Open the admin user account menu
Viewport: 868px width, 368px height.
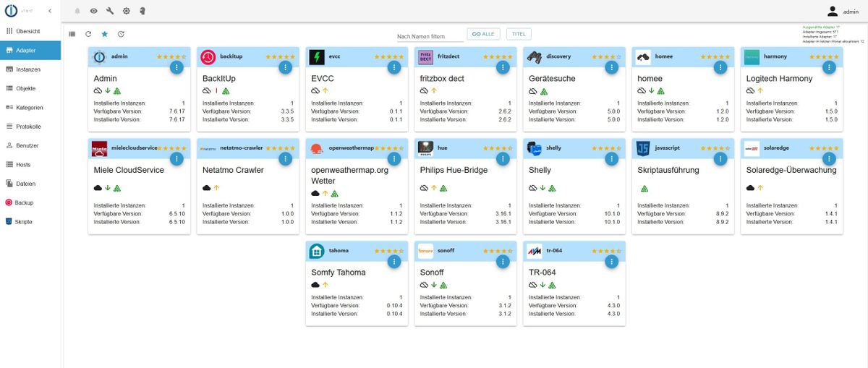pyautogui.click(x=843, y=11)
